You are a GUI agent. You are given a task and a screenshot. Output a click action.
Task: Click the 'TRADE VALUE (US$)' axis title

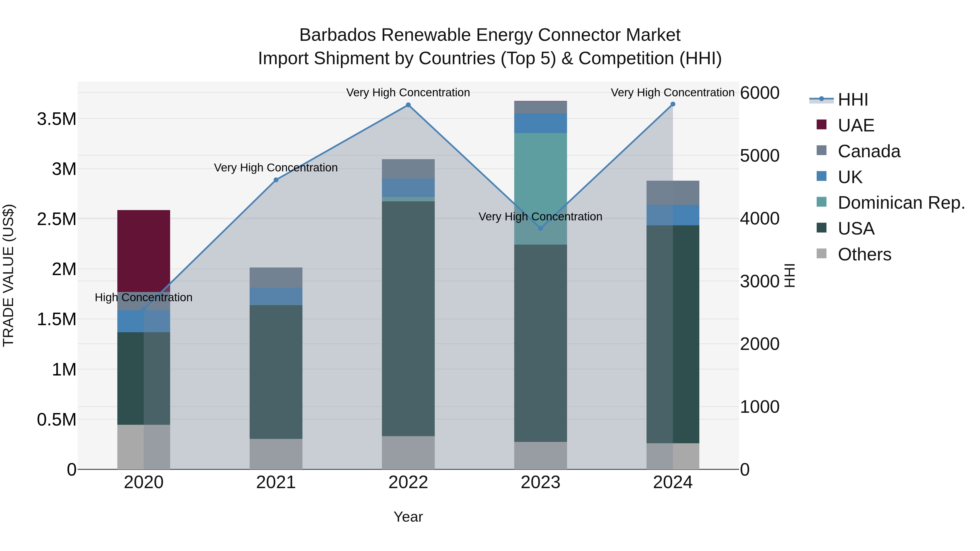tap(8, 276)
